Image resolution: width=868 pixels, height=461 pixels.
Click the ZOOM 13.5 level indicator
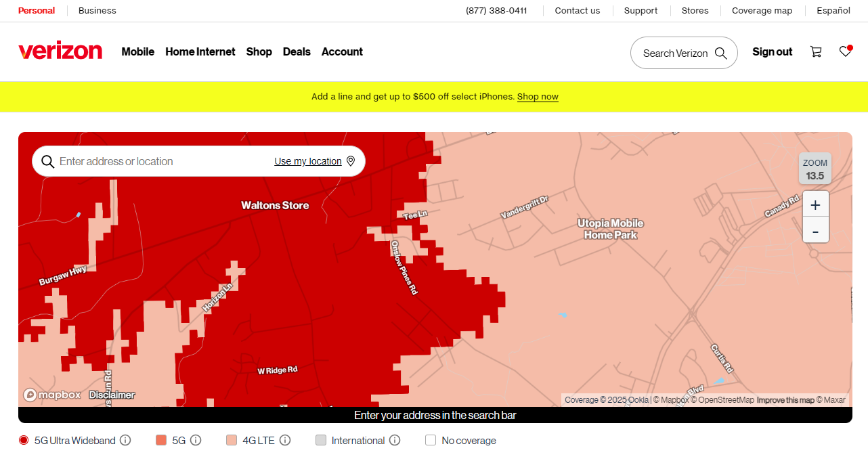(815, 169)
